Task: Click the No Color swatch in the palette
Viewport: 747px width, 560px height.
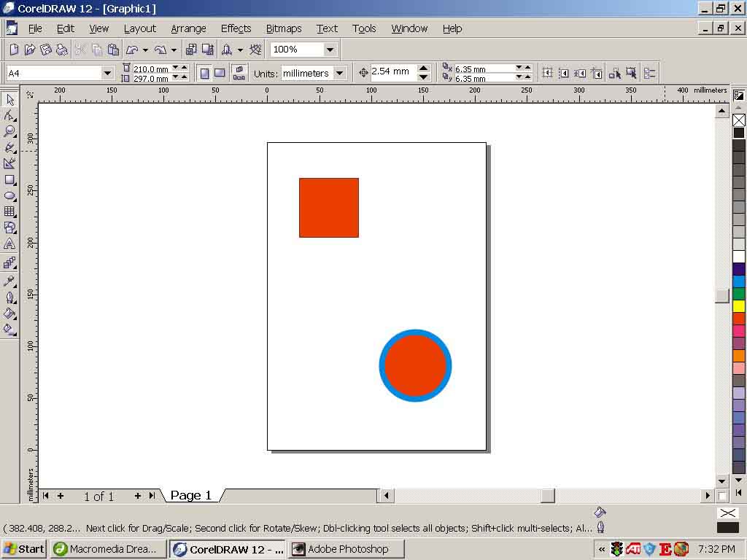Action: pyautogui.click(x=739, y=120)
